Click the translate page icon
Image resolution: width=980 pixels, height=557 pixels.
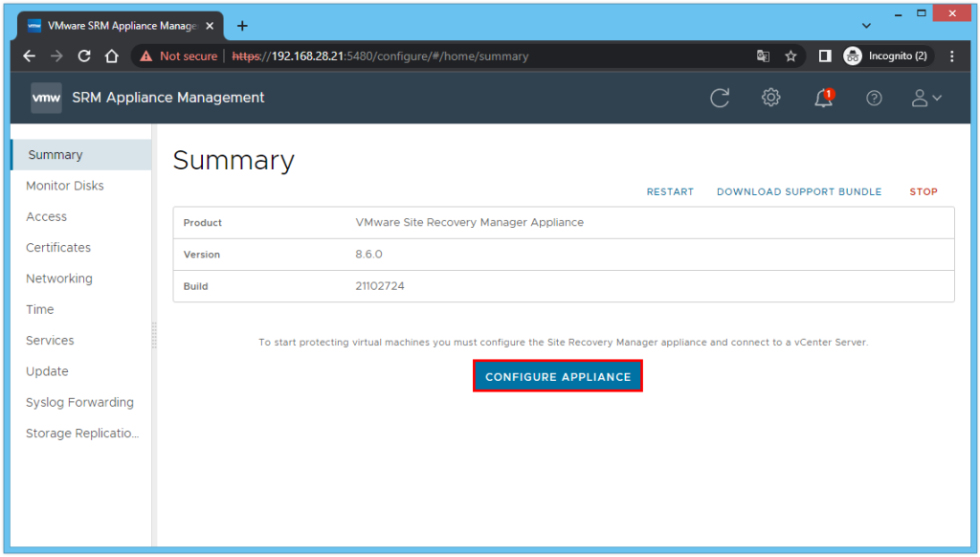[x=763, y=56]
